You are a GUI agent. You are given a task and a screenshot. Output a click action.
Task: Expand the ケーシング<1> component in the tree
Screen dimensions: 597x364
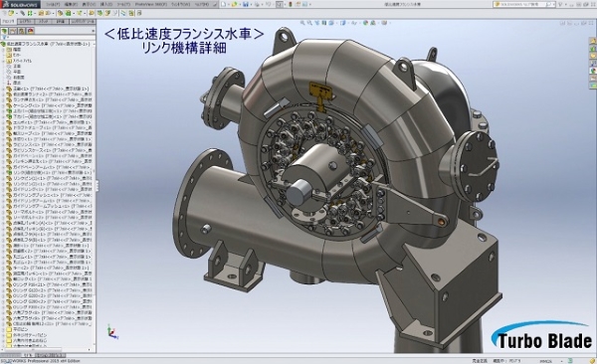tap(3, 105)
